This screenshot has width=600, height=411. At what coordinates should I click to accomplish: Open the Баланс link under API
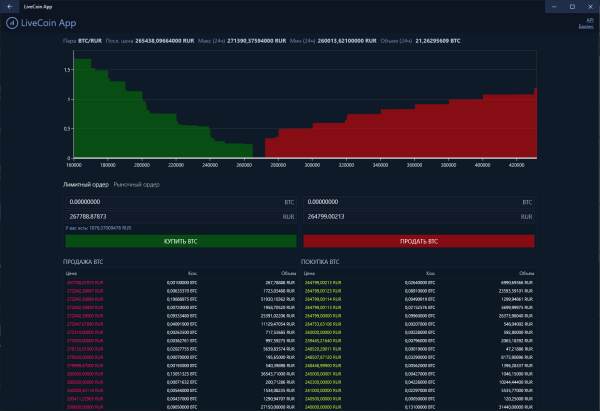(586, 25)
